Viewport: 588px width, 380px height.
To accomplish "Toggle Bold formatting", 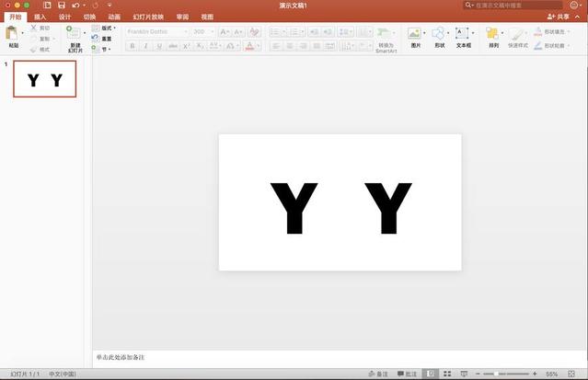I will (x=132, y=45).
